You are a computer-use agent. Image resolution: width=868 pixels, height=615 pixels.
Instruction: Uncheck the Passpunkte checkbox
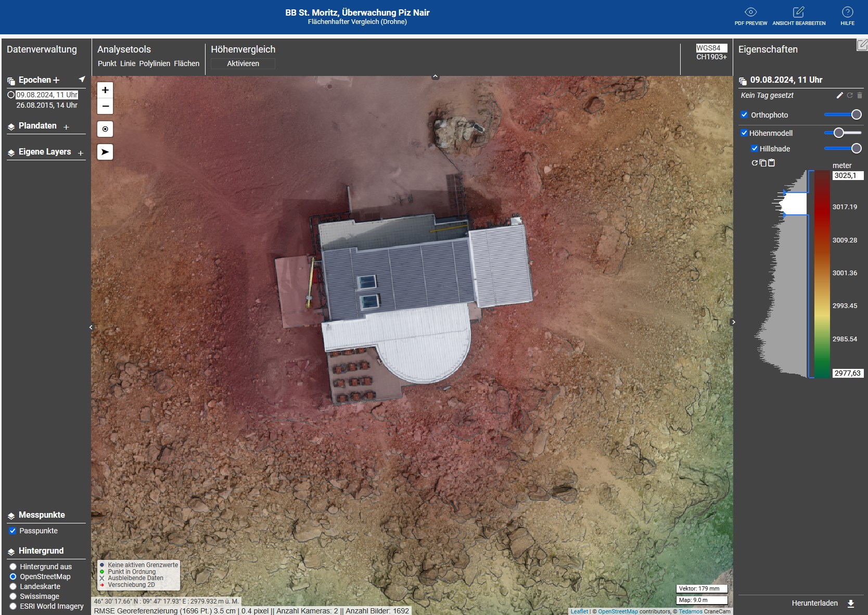click(x=12, y=531)
